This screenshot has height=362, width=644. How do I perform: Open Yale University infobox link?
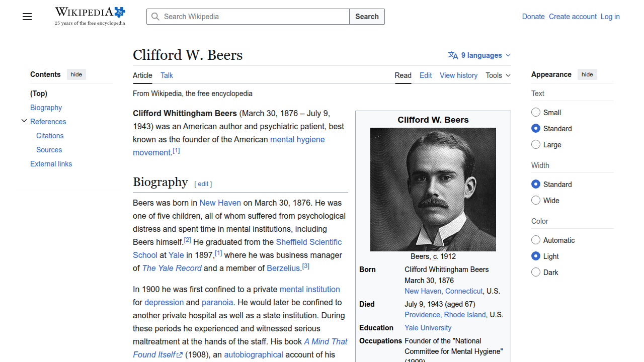(428, 328)
